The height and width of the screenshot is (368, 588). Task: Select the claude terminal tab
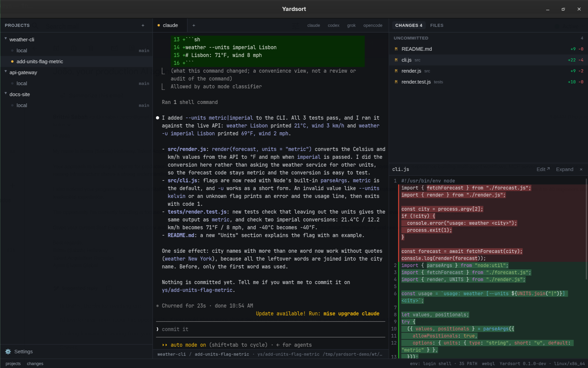(170, 25)
